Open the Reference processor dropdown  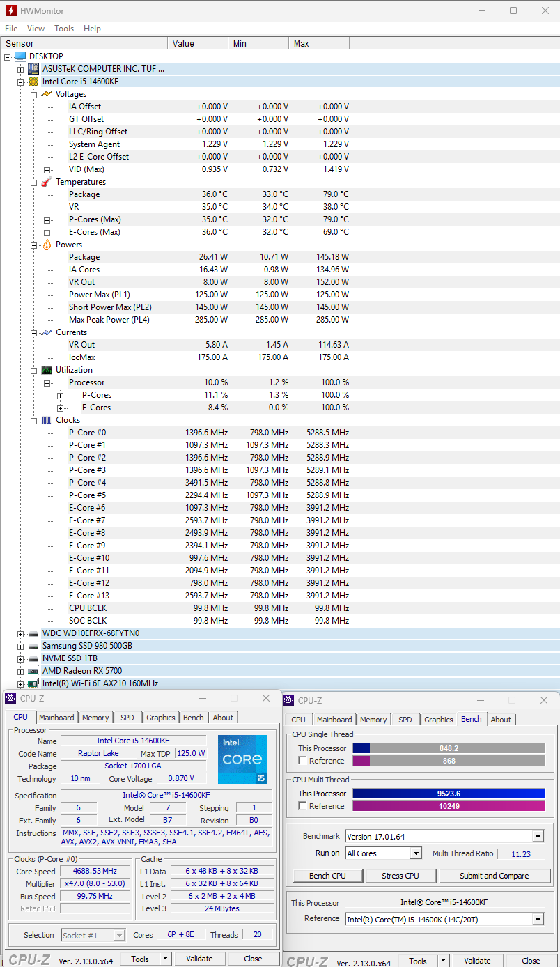tap(537, 920)
